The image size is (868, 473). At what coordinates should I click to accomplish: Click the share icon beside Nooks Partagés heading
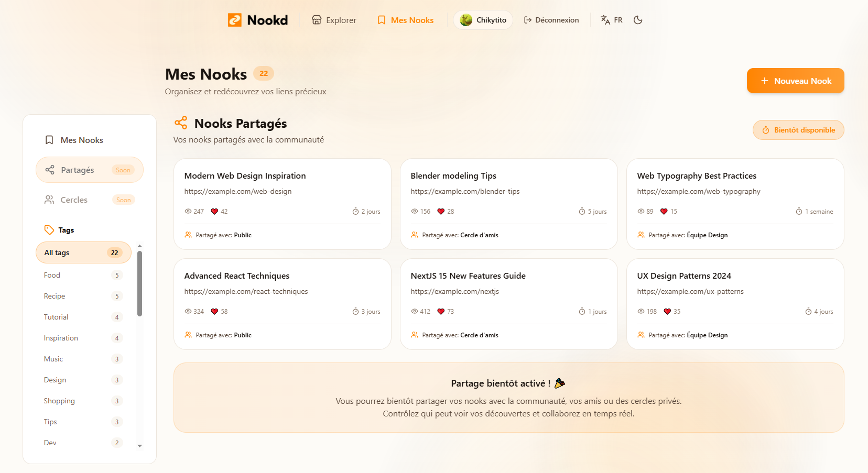181,123
